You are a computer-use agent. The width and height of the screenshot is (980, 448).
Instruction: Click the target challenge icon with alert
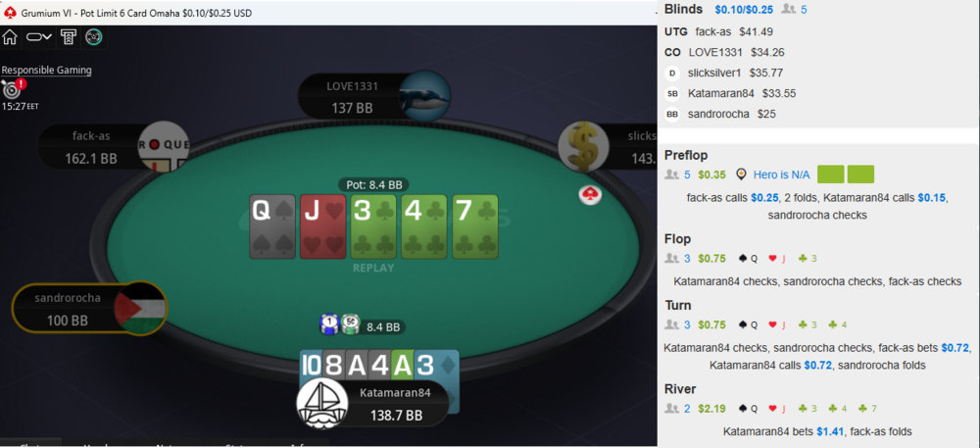click(13, 88)
